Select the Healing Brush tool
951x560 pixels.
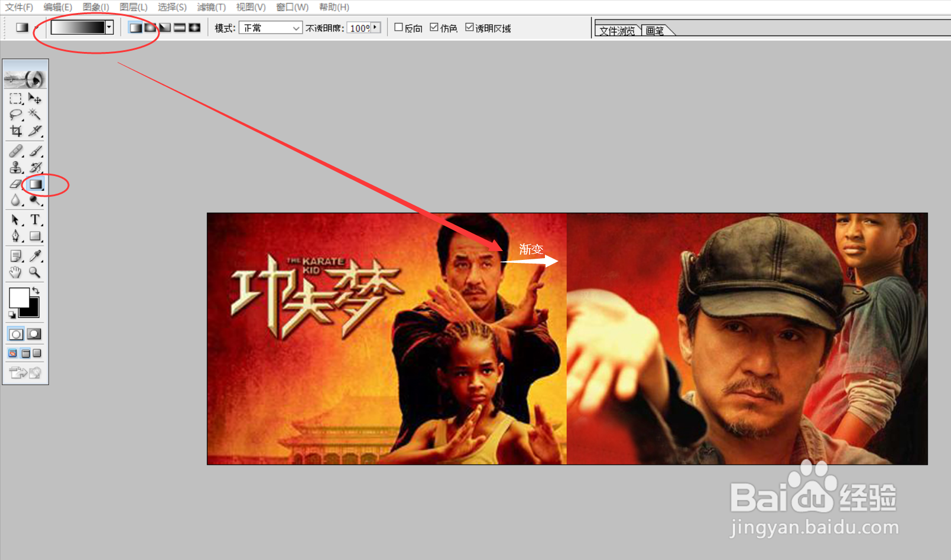point(16,151)
